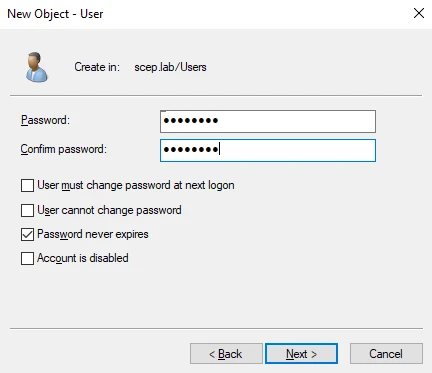The height and width of the screenshot is (373, 432).
Task: Click the Create in: label
Action: pos(97,67)
